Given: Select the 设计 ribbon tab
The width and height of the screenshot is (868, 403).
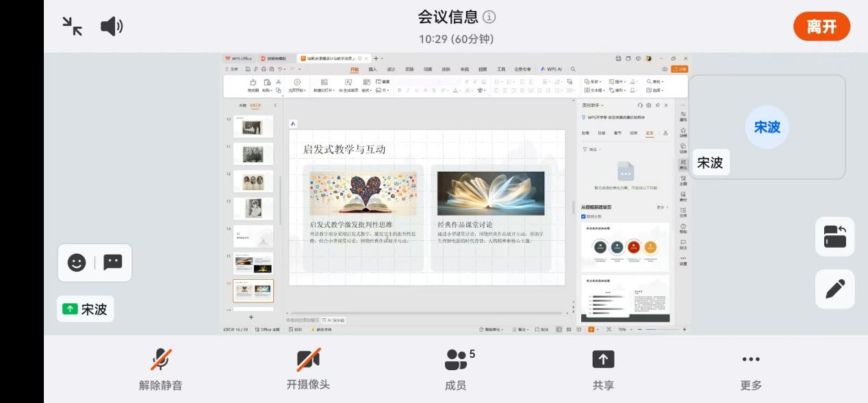Looking at the screenshot, I should [391, 69].
